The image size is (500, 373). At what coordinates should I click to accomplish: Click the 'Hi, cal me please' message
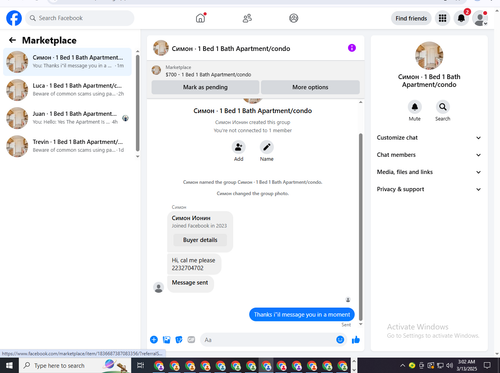point(193,264)
